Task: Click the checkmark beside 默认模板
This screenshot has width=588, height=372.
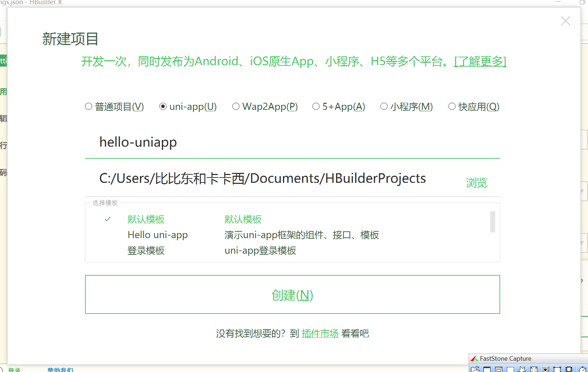Action: tap(108, 219)
